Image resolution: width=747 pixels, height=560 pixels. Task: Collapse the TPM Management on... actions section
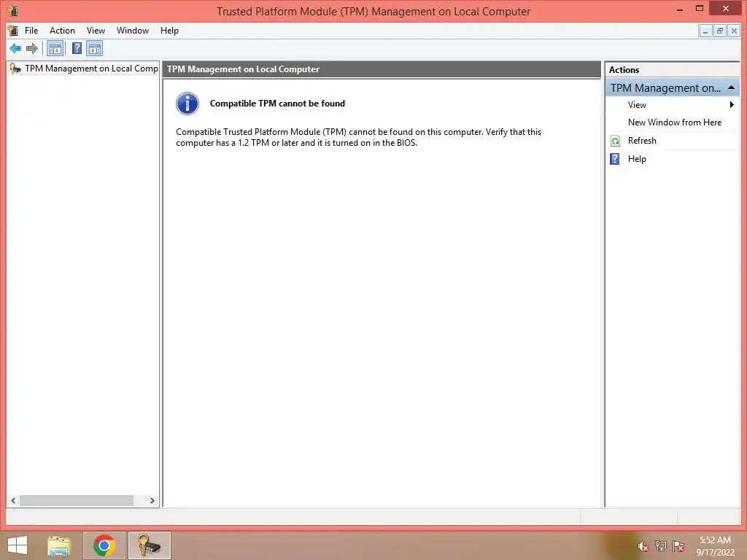pyautogui.click(x=731, y=88)
